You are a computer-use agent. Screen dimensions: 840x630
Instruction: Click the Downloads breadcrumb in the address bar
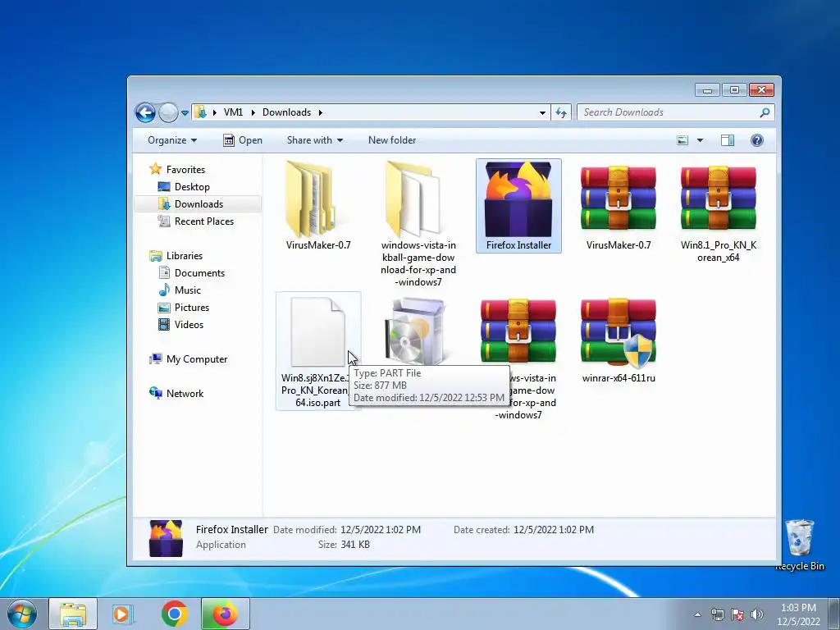(x=286, y=112)
